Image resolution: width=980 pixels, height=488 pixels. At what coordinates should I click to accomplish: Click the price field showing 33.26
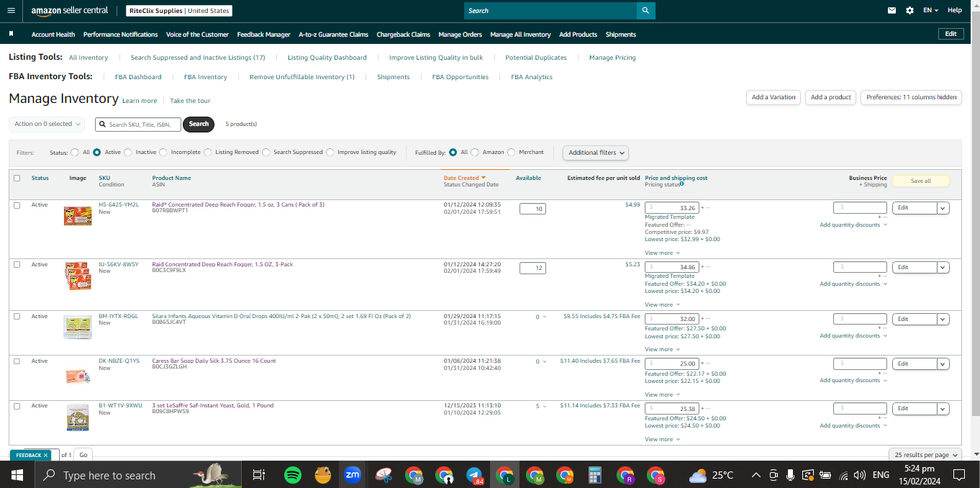(x=671, y=207)
